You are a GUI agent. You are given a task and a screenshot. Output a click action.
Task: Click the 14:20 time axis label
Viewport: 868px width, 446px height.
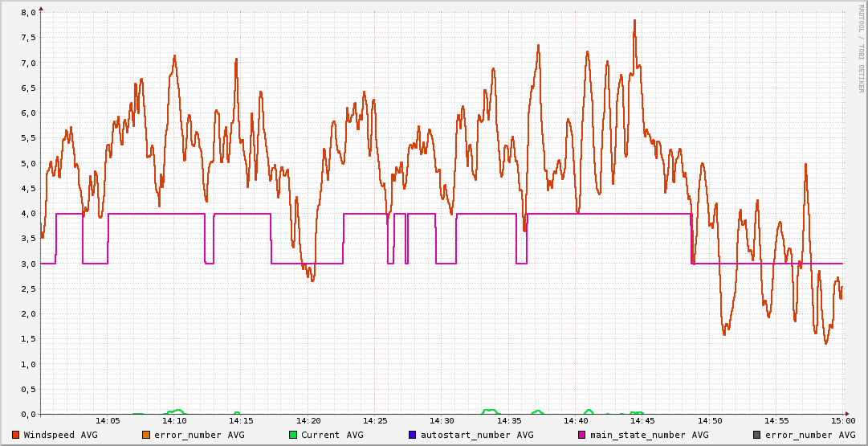308,420
